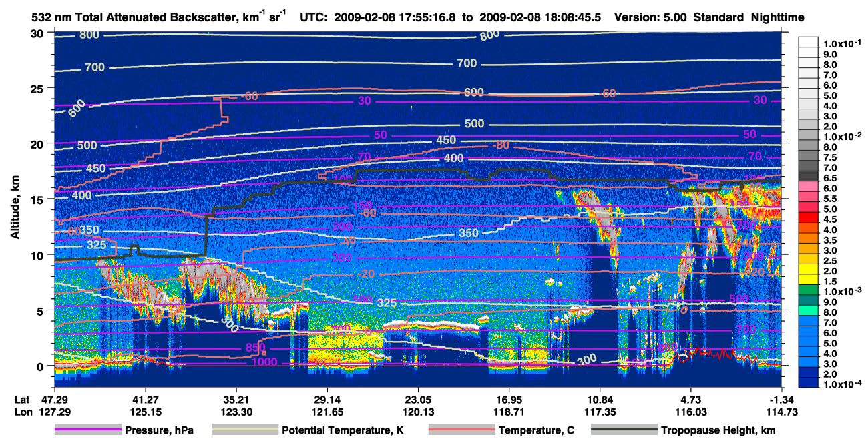
Task: Select the 'Temperature, C' legend label
Action: (x=536, y=430)
